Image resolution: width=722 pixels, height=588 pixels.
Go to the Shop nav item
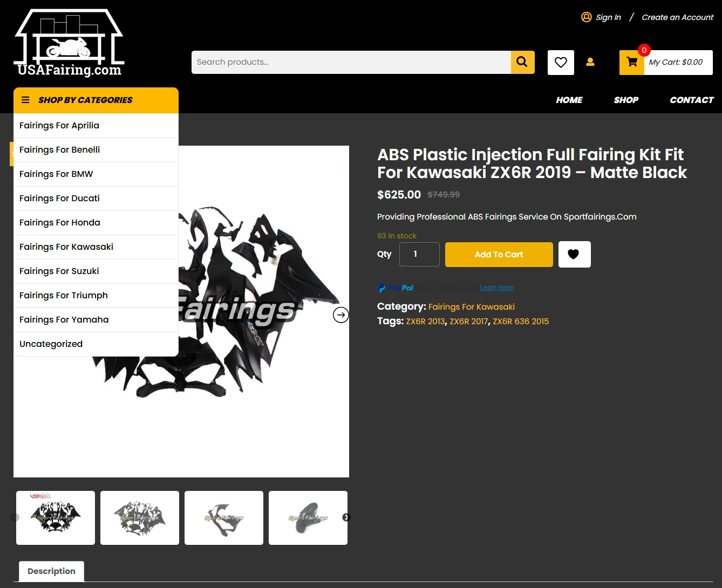[626, 100]
